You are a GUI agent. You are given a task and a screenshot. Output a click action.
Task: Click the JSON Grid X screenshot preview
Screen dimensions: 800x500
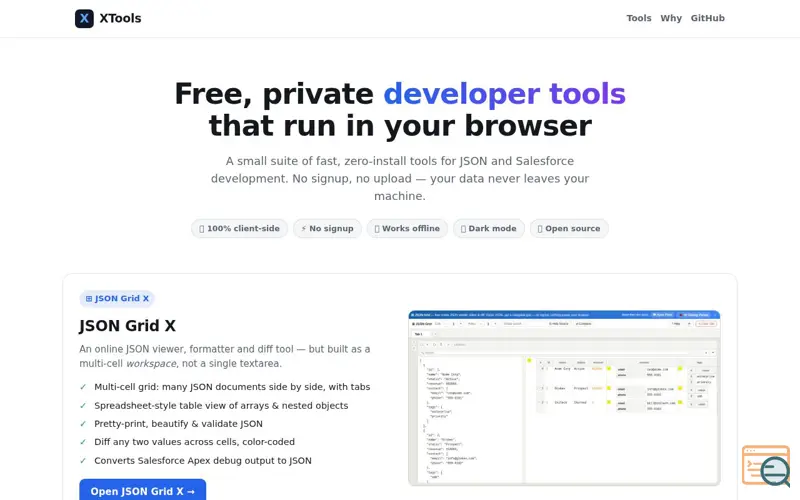[x=564, y=398]
